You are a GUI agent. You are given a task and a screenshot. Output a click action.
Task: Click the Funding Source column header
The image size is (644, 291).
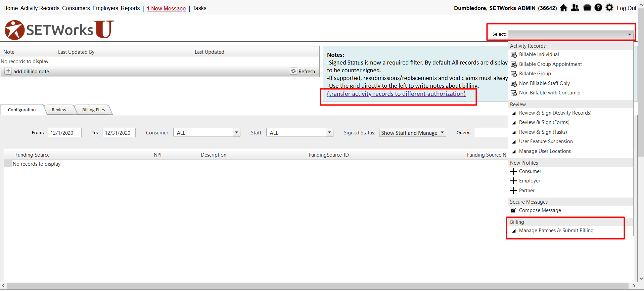(x=33, y=155)
